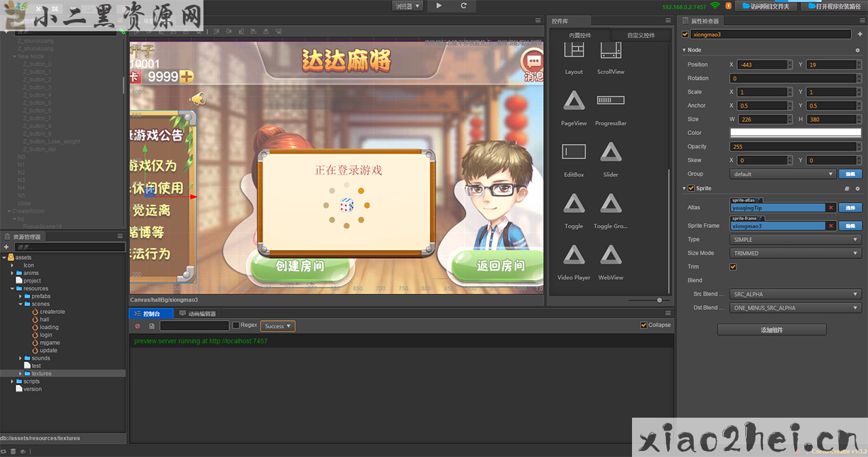Click the 添加组件 button
The height and width of the screenshot is (457, 868).
click(x=772, y=330)
